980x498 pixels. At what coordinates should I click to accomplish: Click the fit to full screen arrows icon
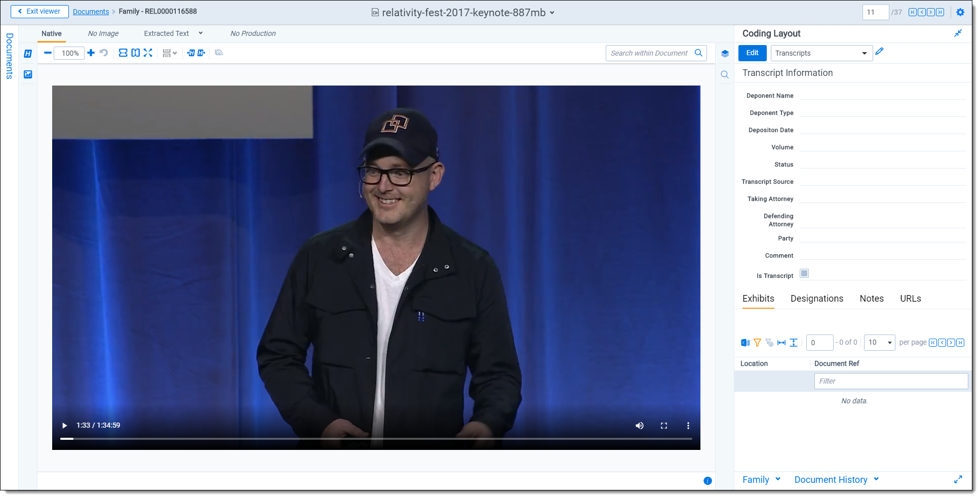click(x=148, y=53)
